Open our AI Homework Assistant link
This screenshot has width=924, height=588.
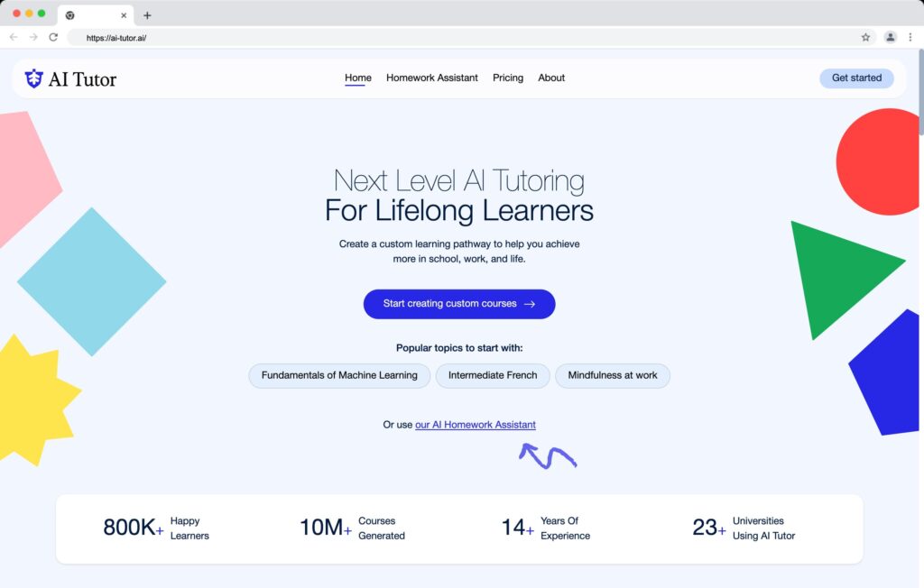coord(475,424)
